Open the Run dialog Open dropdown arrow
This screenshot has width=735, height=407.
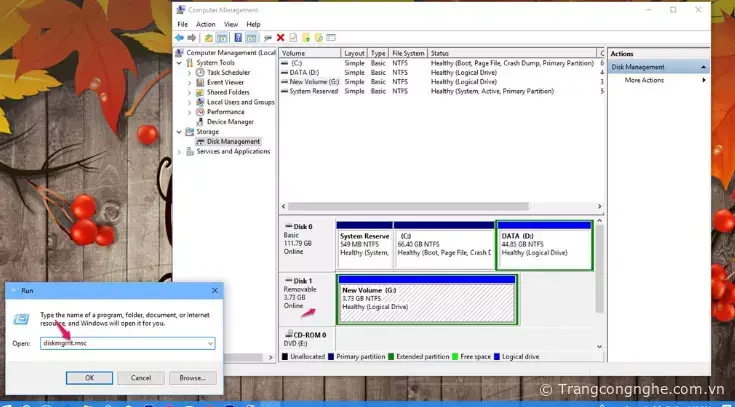[210, 343]
